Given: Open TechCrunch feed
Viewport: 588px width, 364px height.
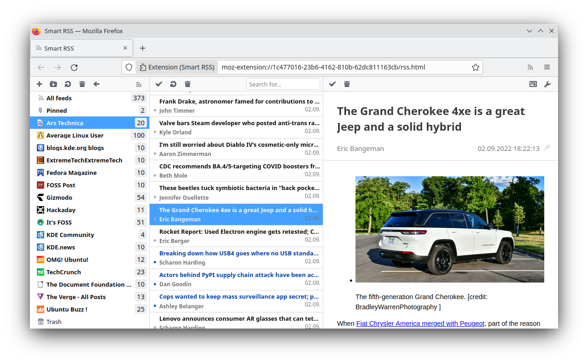Looking at the screenshot, I should pyautogui.click(x=90, y=272).
